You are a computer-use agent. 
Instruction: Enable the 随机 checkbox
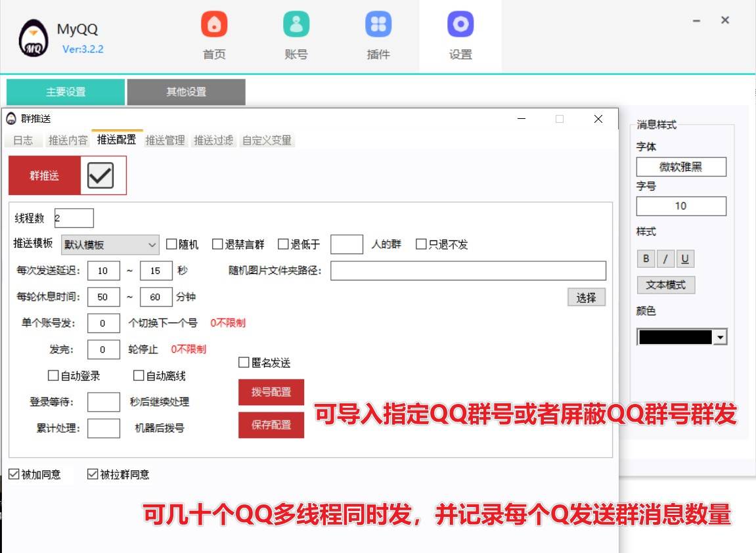(172, 244)
